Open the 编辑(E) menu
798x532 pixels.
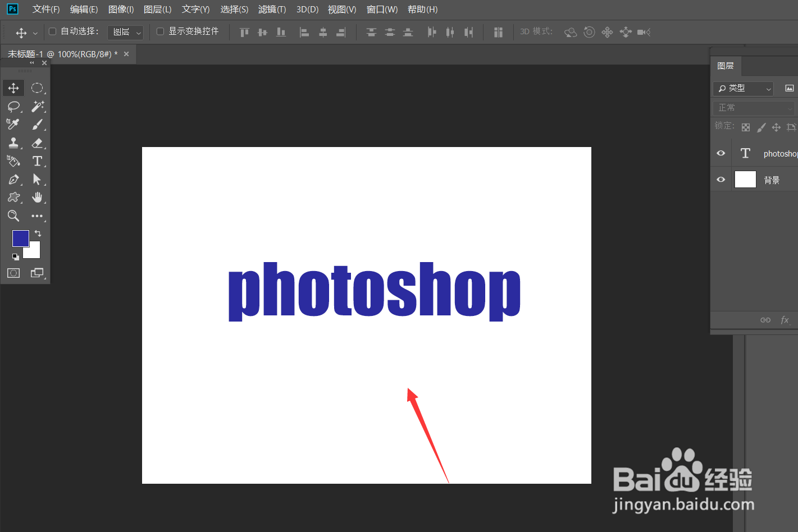pyautogui.click(x=84, y=10)
